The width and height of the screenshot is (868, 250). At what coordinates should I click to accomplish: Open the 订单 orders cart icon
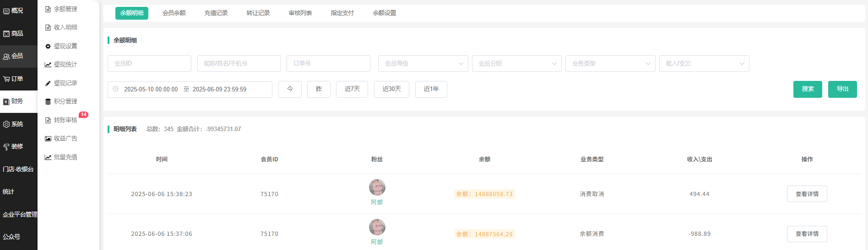pos(6,79)
